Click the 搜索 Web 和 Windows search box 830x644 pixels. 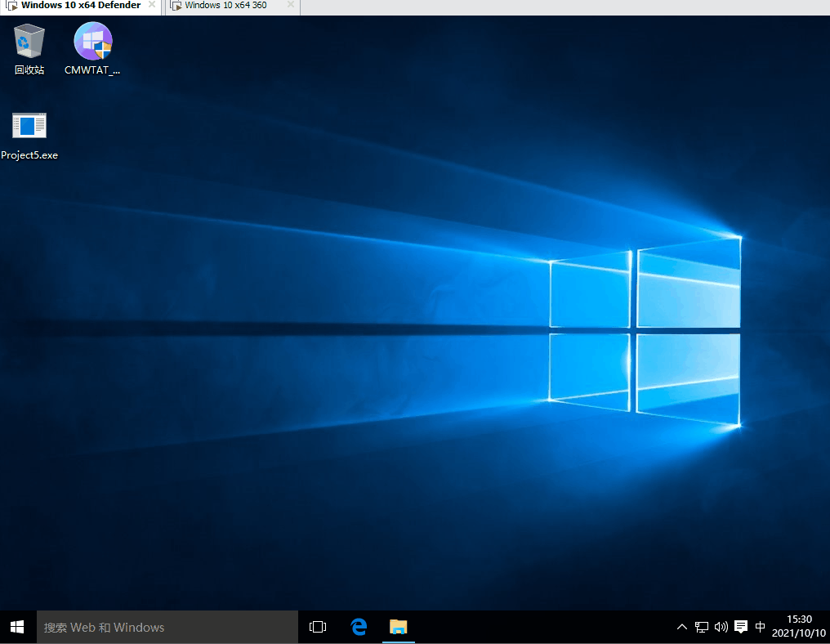167,627
